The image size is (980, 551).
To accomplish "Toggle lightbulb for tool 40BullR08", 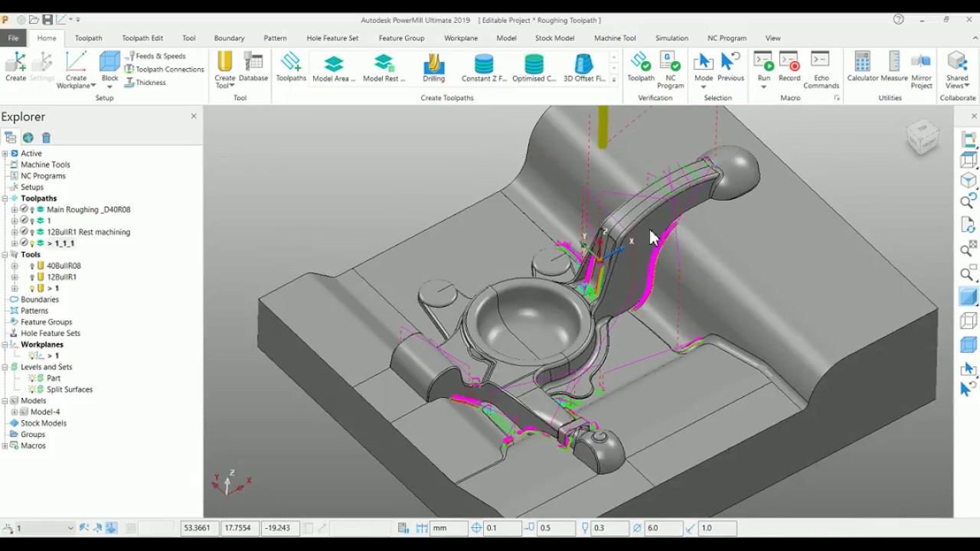I will (32, 266).
